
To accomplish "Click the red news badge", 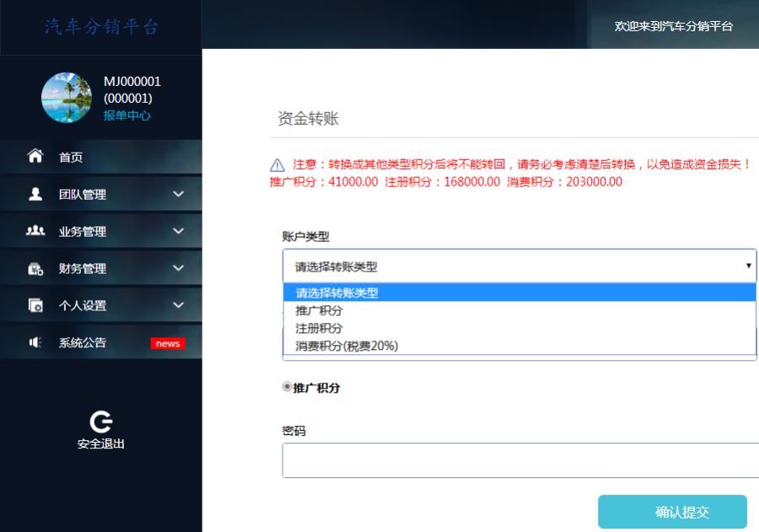I will point(167,342).
